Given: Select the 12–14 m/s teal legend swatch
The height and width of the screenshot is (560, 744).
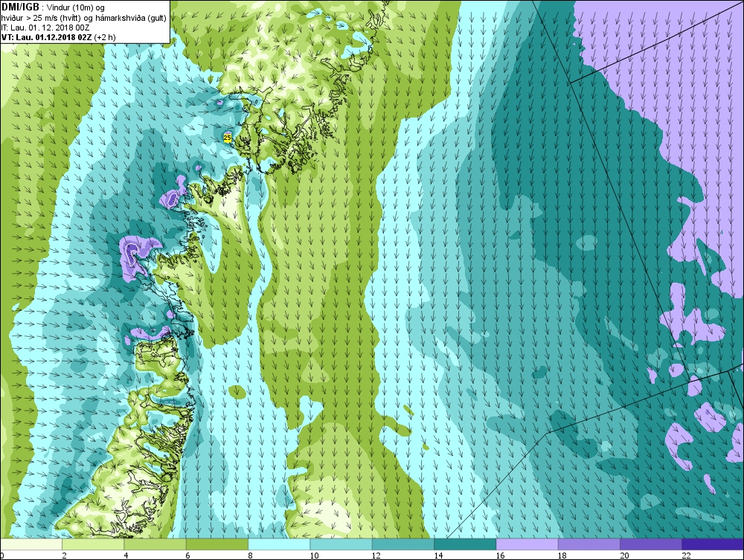Looking at the screenshot, I should [x=403, y=544].
